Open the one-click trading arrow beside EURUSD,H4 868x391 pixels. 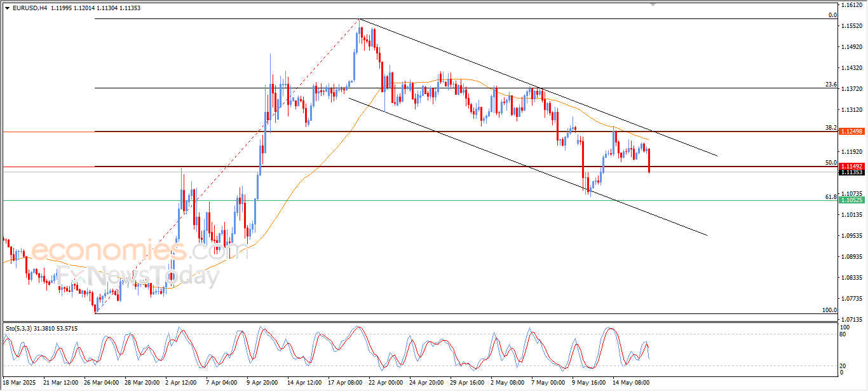[x=7, y=8]
